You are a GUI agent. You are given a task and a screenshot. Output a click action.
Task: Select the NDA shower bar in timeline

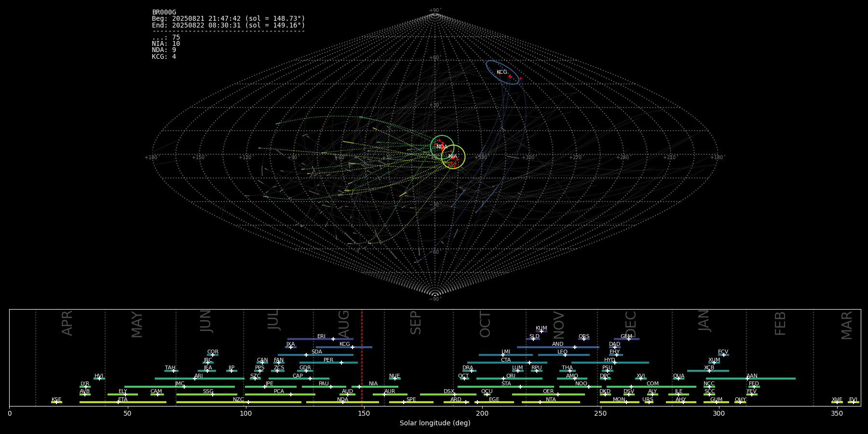tap(342, 402)
